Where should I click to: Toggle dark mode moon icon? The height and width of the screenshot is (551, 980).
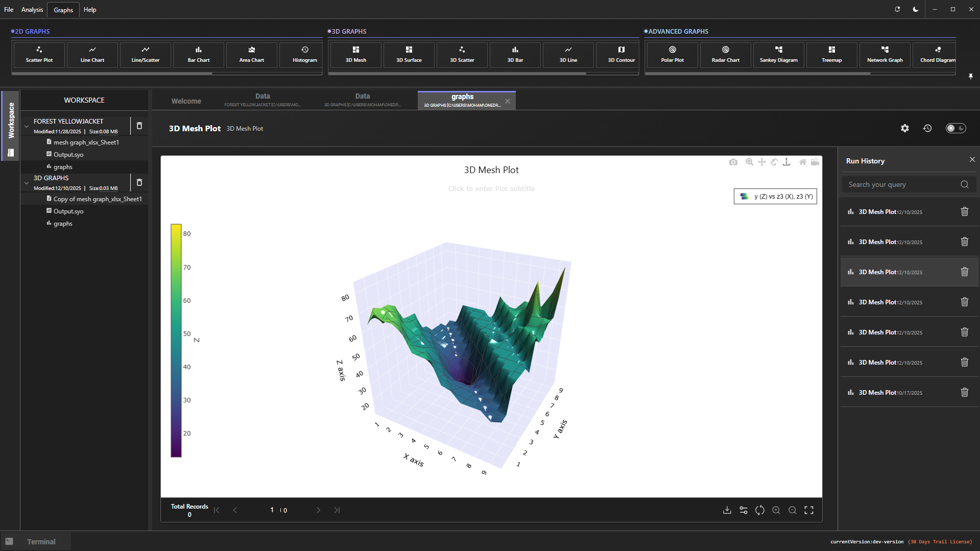point(916,9)
